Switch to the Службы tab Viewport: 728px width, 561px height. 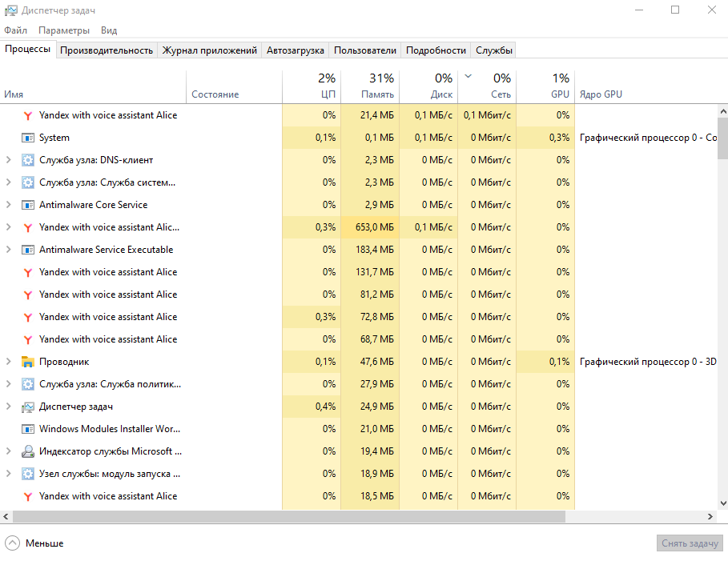[494, 50]
